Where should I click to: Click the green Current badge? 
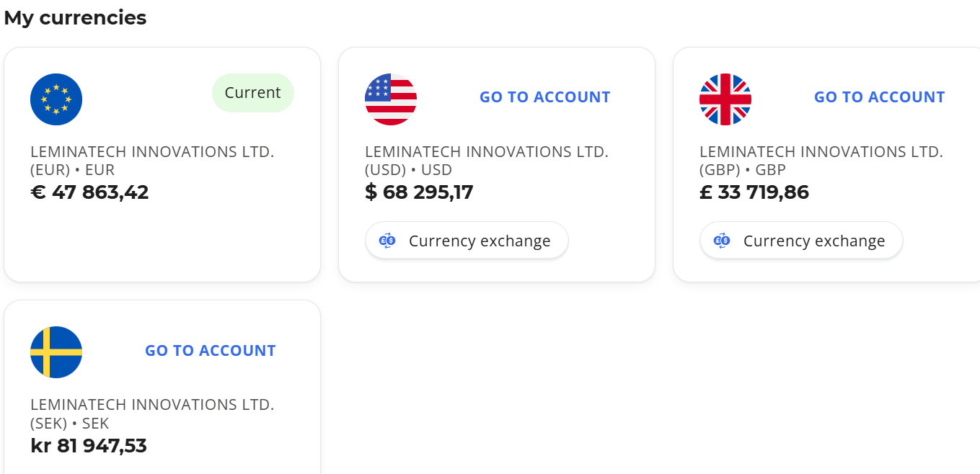click(252, 93)
